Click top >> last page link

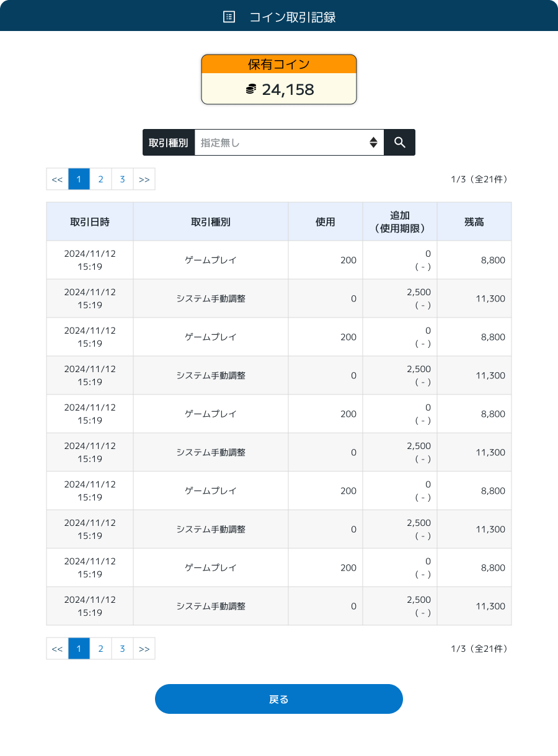click(144, 179)
